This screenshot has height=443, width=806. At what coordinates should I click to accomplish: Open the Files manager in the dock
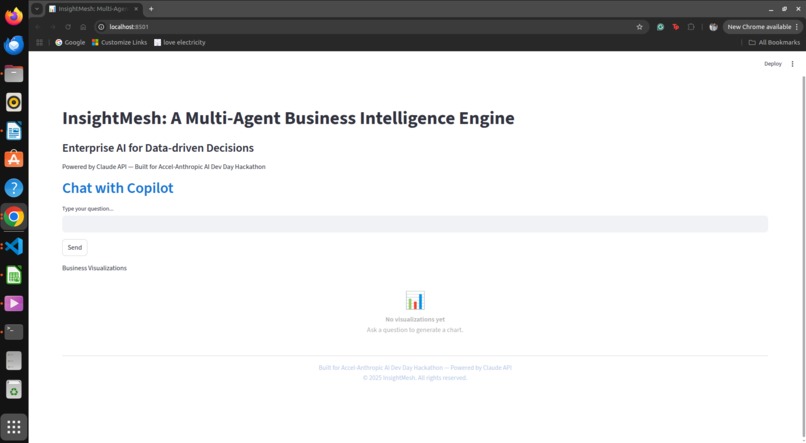14,74
